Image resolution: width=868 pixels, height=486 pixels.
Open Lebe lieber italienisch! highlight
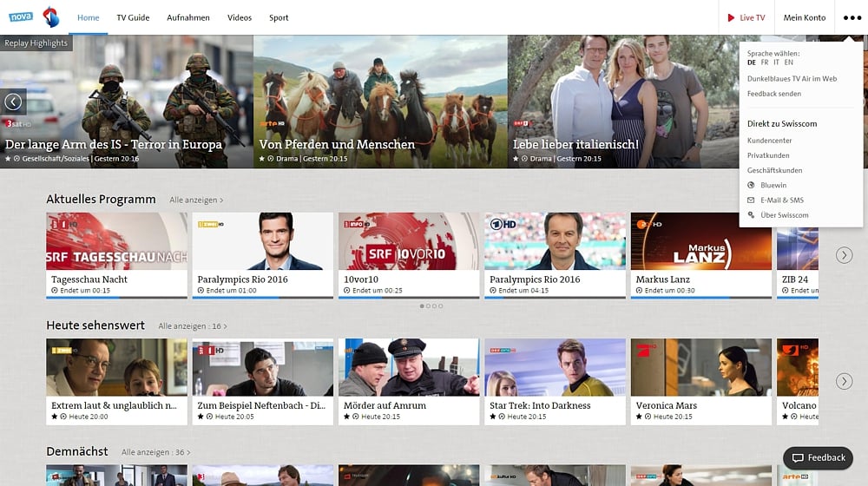(623, 102)
